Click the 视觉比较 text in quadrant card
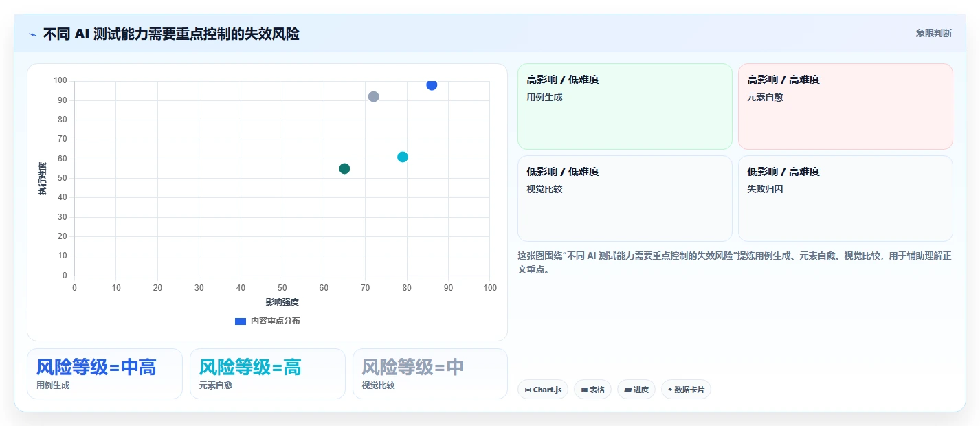The width and height of the screenshot is (980, 426). point(544,189)
